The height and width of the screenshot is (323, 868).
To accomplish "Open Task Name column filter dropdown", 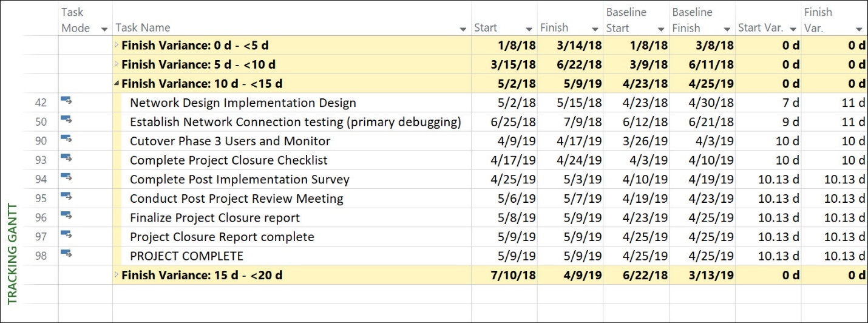I will 463,29.
